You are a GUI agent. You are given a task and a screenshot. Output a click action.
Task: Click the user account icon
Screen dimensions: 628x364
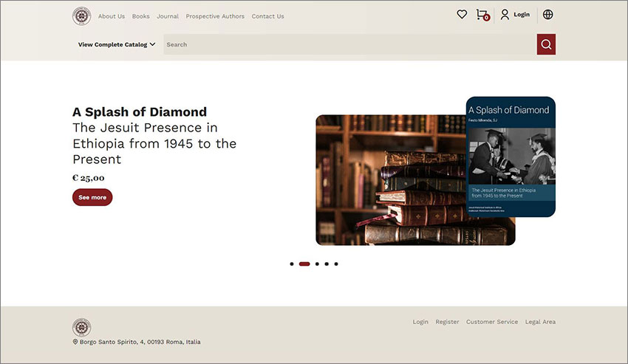[x=505, y=15]
